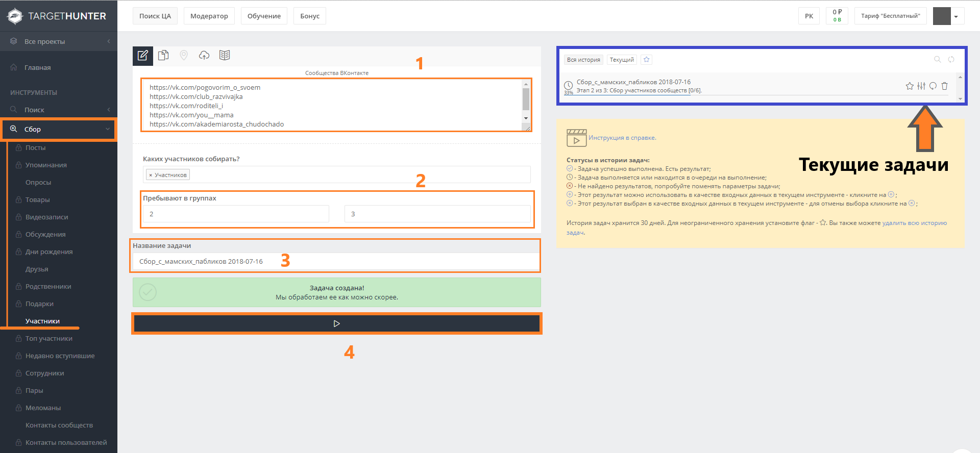Screen dimensions: 980x453
Task: Open settings sliders icon for the task
Action: click(x=921, y=86)
